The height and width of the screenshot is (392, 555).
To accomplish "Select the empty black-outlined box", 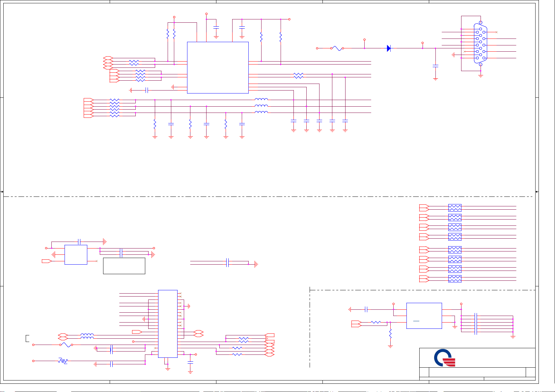I will 124,266.
